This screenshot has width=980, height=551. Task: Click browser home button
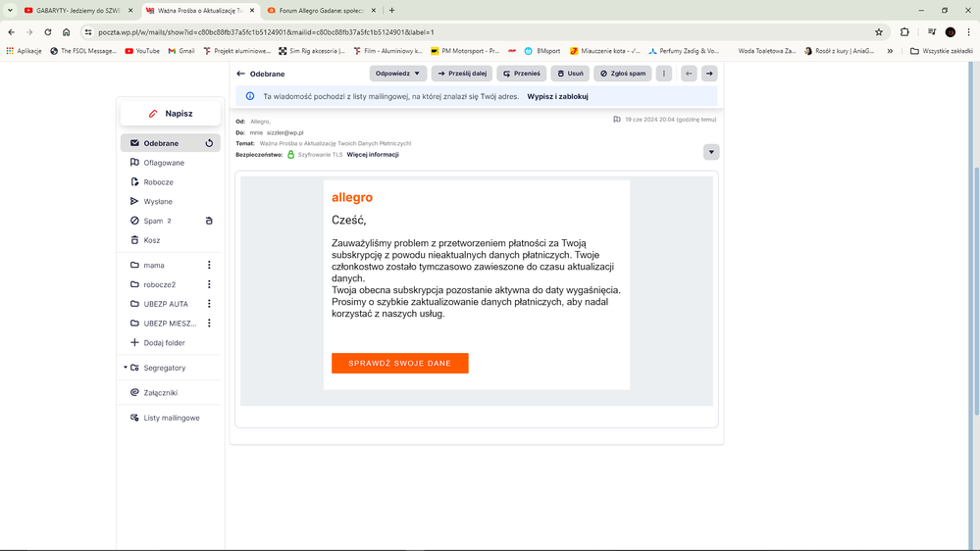(67, 31)
